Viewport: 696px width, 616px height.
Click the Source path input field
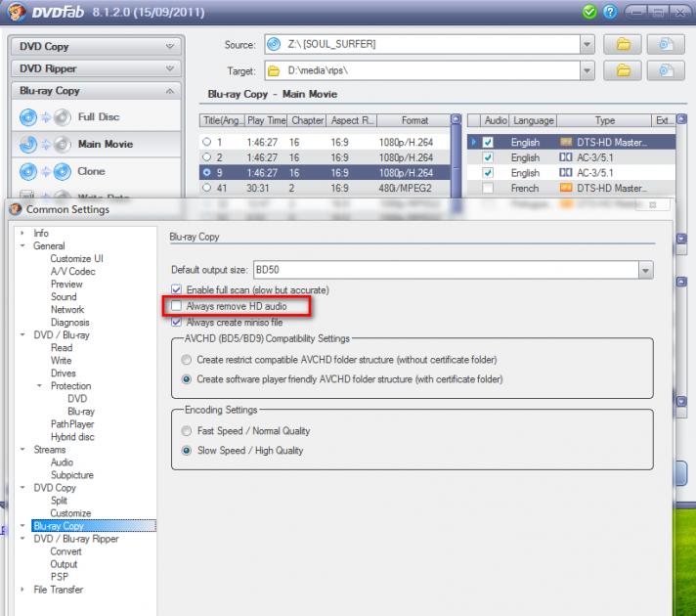pos(422,44)
